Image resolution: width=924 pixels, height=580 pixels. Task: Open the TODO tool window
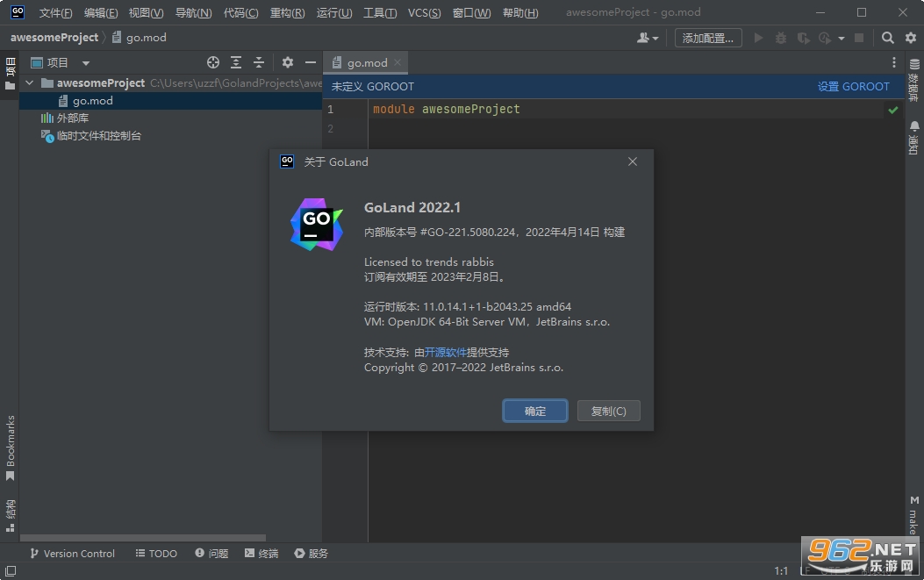coord(156,554)
